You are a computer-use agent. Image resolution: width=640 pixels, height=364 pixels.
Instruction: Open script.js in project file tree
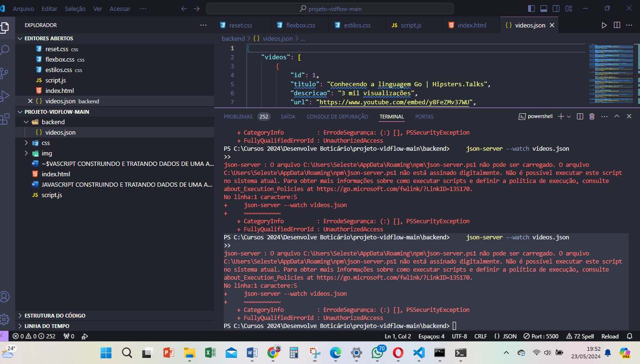[52, 195]
